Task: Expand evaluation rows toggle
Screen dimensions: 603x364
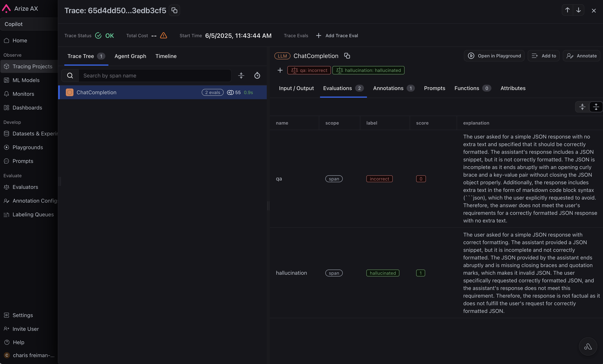Action: 596,107
